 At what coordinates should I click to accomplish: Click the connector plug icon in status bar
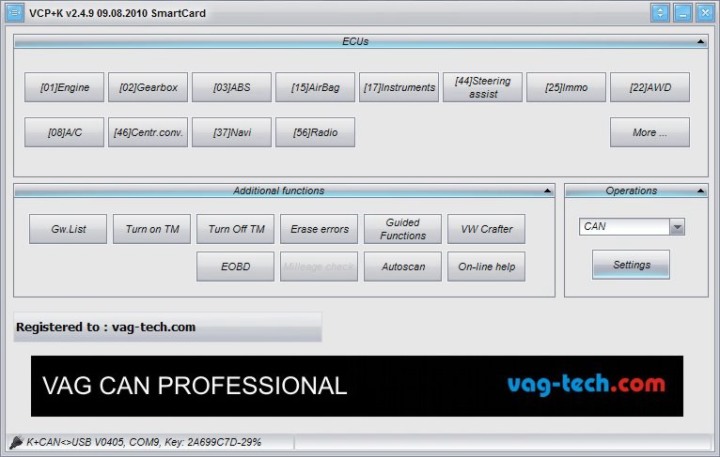tap(16, 442)
